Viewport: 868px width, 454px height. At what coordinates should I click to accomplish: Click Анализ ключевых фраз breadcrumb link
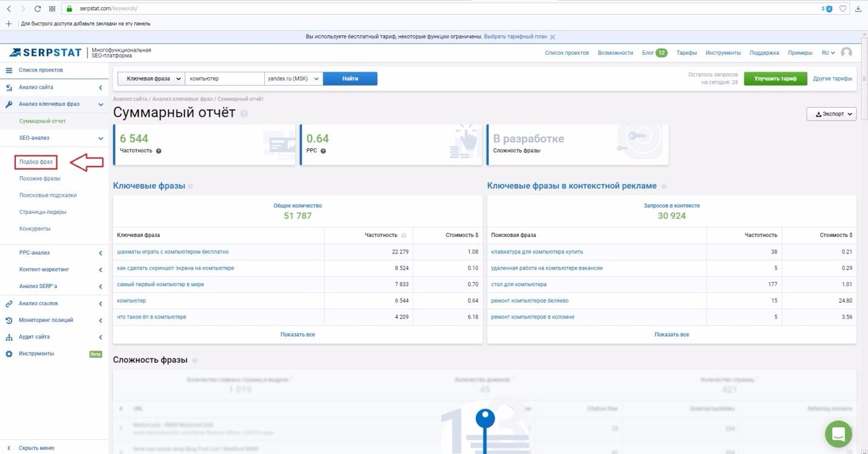click(182, 98)
